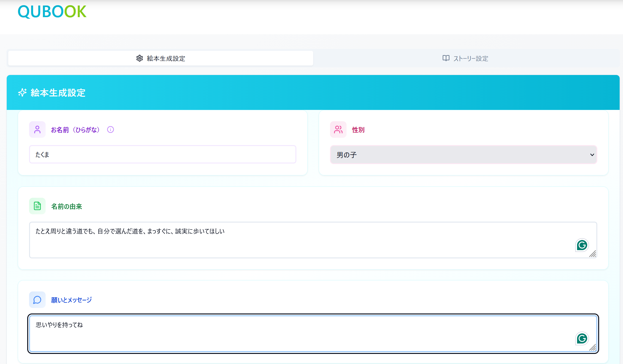Click the purple person icon beside お名前

37,129
